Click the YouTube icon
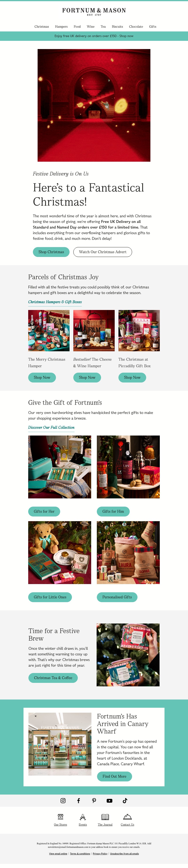 (109, 801)
